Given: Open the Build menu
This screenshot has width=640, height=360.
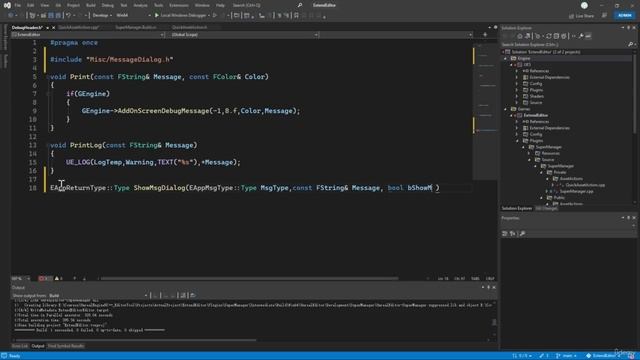Looking at the screenshot, I should point(91,5).
